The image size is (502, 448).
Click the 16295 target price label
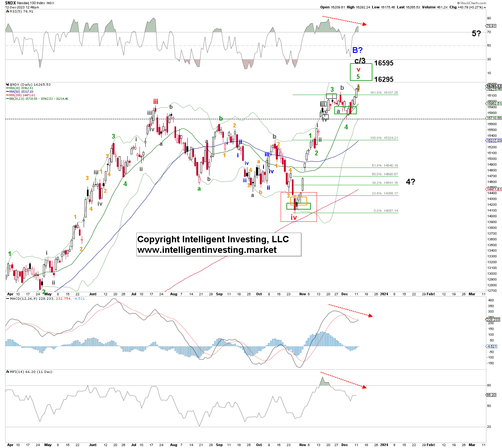pos(384,79)
